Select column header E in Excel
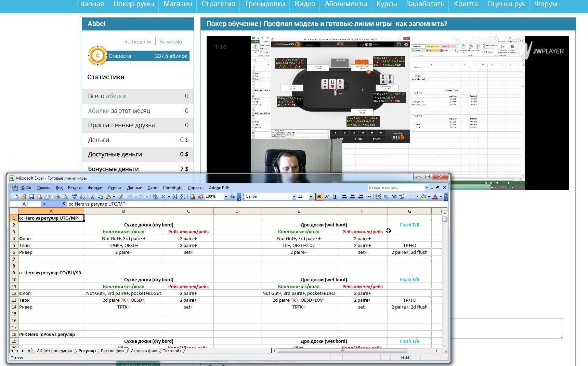Viewport: 588px width, 366px height. click(299, 211)
